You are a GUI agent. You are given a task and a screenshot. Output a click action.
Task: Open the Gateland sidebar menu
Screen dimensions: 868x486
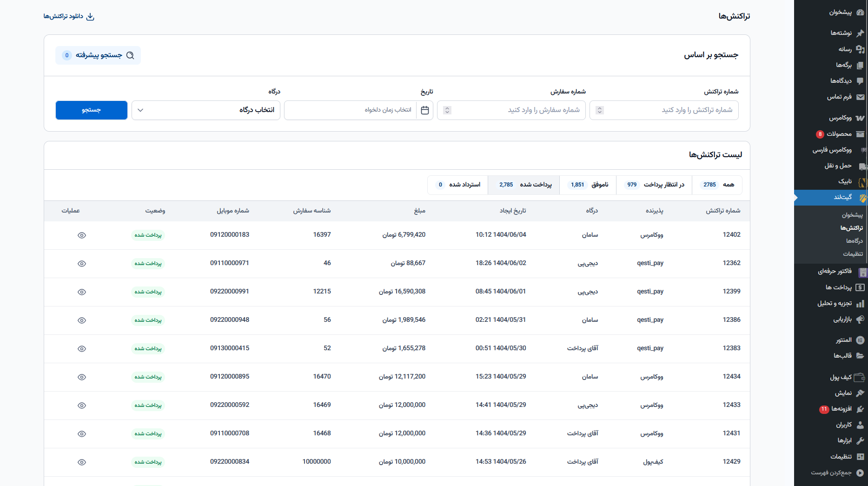842,197
